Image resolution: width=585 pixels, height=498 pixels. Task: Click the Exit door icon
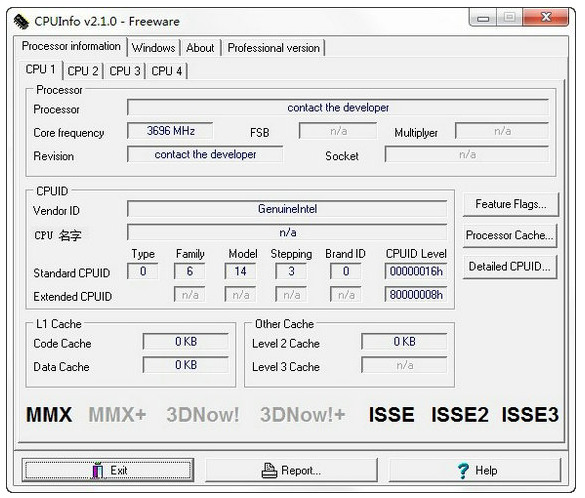coord(98,470)
